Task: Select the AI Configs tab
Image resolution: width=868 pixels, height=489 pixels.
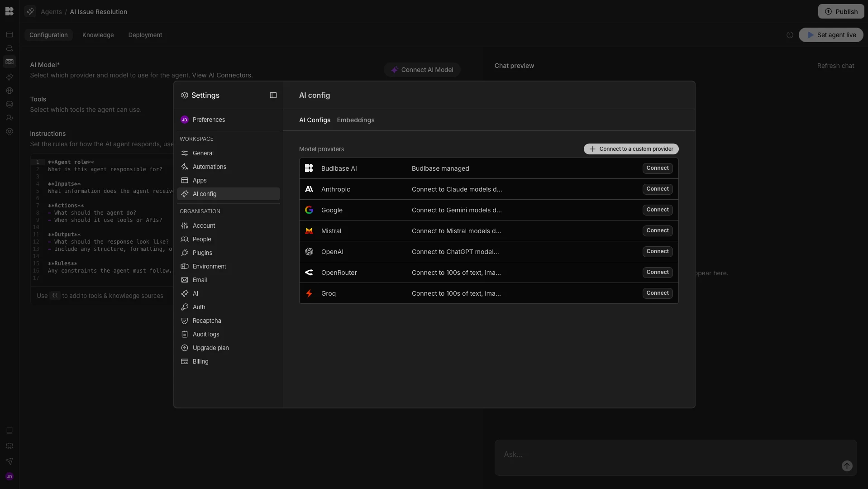Action: pos(315,120)
